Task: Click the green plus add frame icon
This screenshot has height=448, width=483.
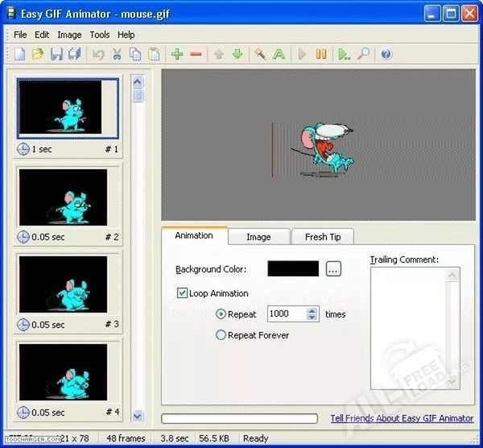Action: pos(177,54)
